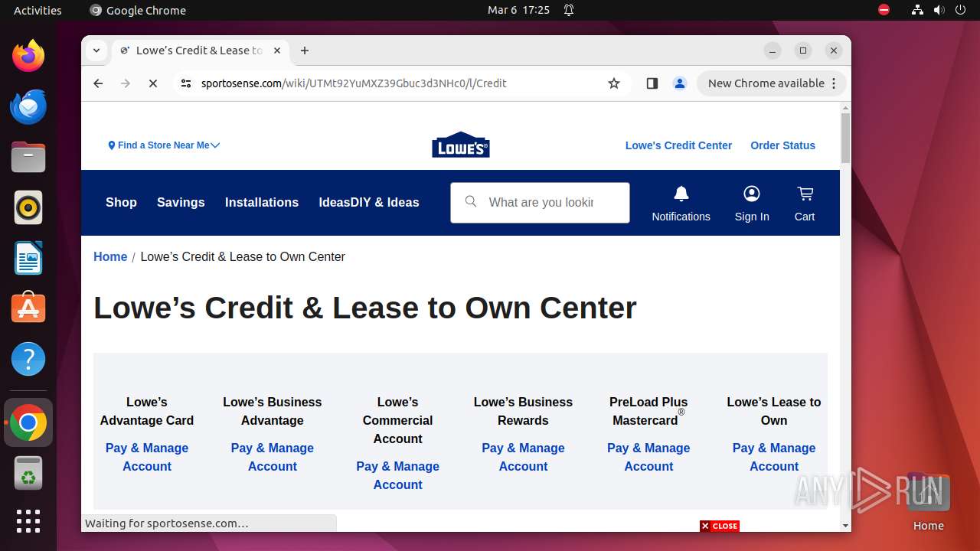This screenshot has width=980, height=551.
Task: Open the Chrome profile avatar
Action: (x=680, y=83)
